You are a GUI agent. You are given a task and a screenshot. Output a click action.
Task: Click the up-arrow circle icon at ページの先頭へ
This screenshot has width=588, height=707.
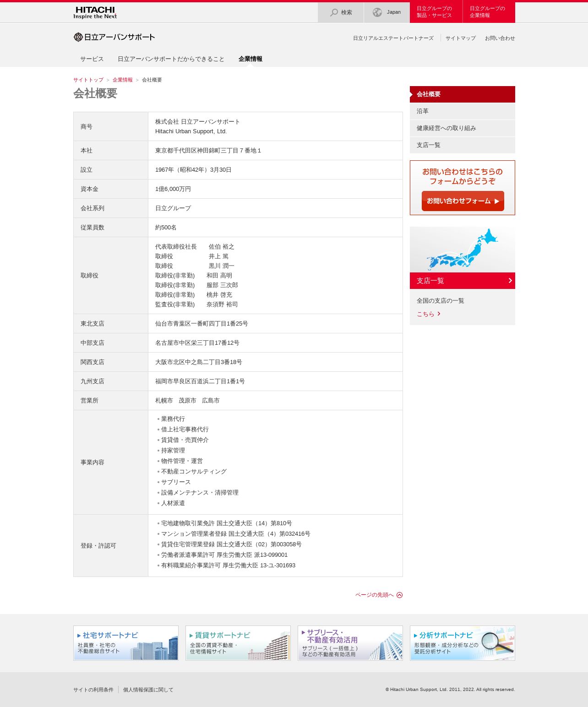[399, 595]
